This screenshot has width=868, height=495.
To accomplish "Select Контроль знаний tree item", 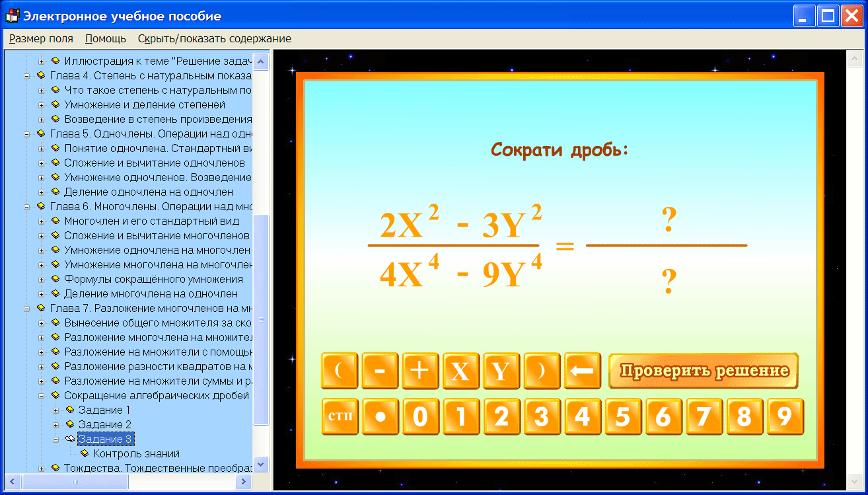I will coord(136,453).
